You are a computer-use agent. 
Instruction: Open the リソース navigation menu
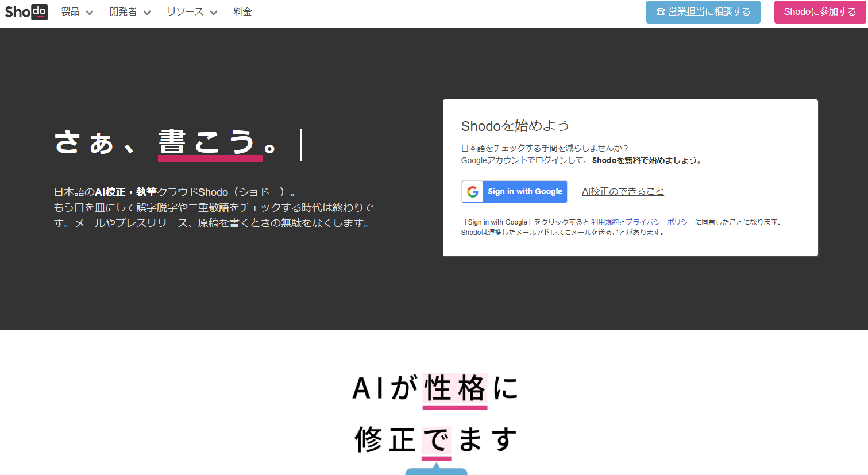192,12
